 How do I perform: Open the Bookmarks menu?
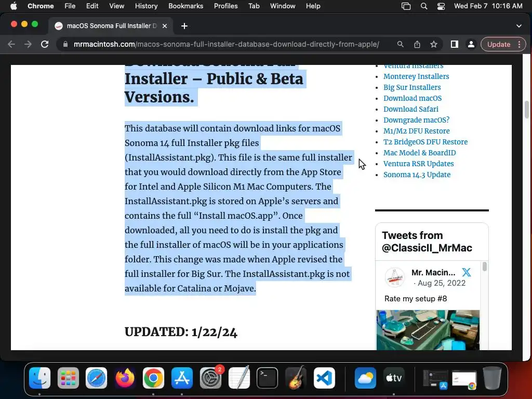pyautogui.click(x=185, y=6)
